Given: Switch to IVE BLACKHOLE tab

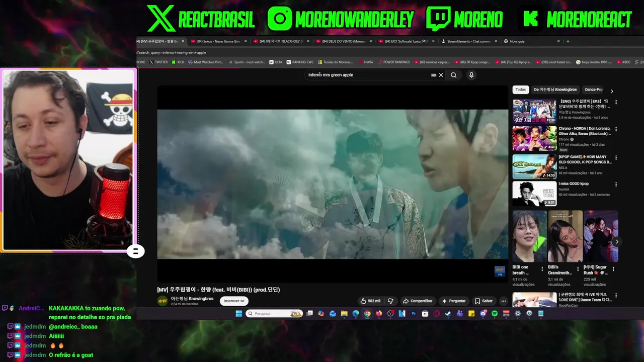Looking at the screenshot, I should click(281, 41).
